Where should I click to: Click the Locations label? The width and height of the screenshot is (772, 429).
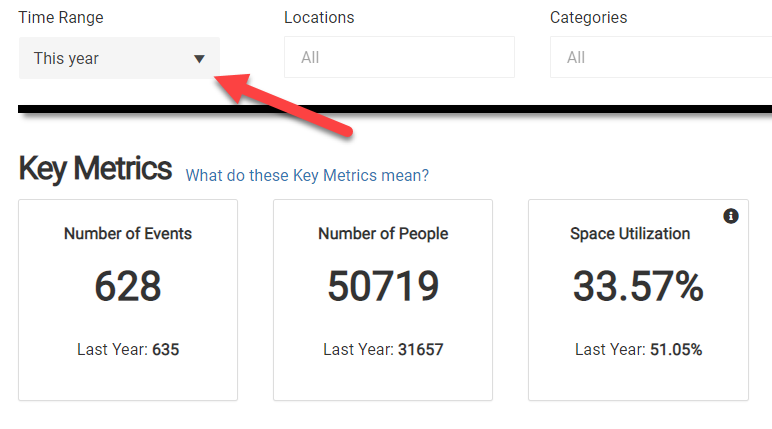[x=319, y=18]
